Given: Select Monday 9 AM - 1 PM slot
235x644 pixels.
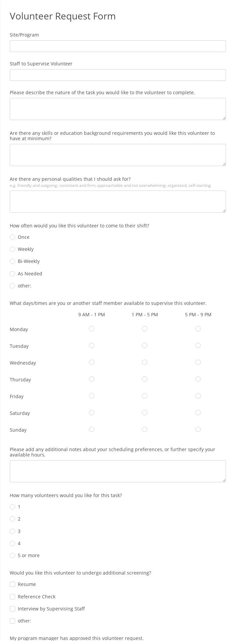Looking at the screenshot, I should [x=92, y=329].
